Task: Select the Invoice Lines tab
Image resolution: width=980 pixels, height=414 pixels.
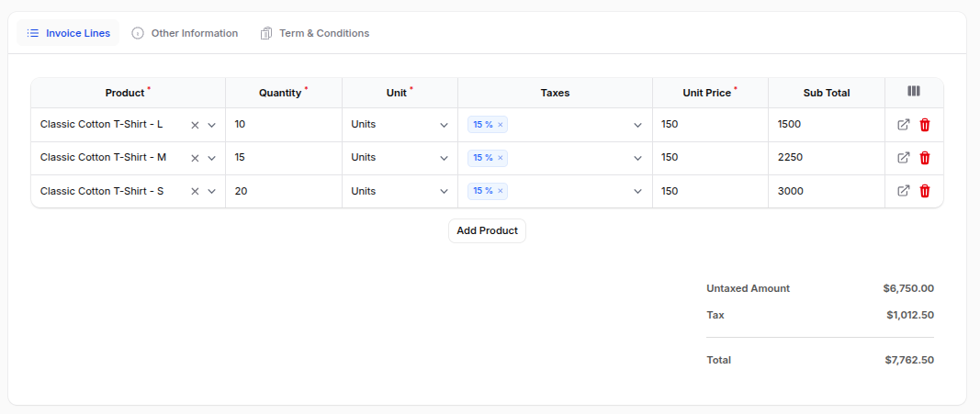Action: click(69, 33)
